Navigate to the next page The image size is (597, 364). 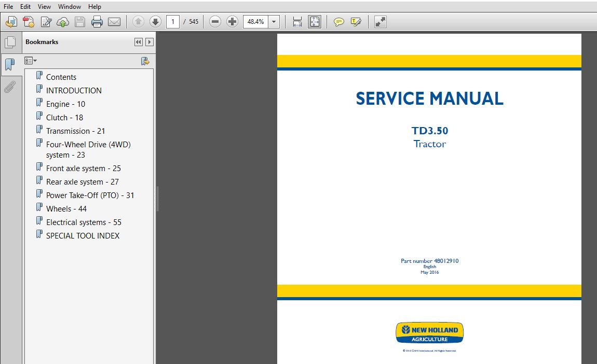click(155, 21)
